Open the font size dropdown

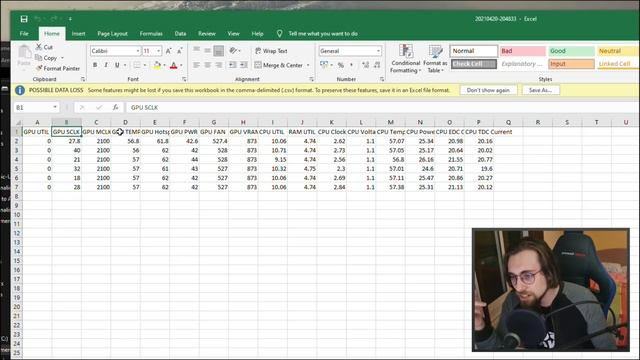coord(159,51)
